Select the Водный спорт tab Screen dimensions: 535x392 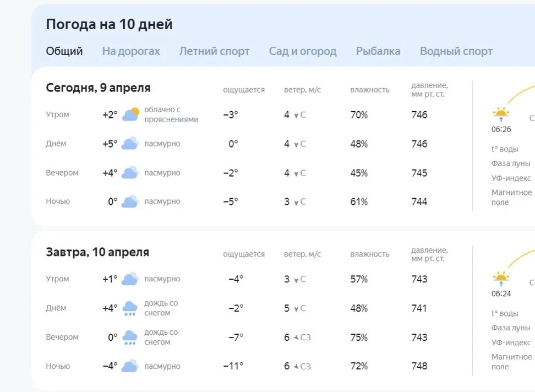coord(456,51)
